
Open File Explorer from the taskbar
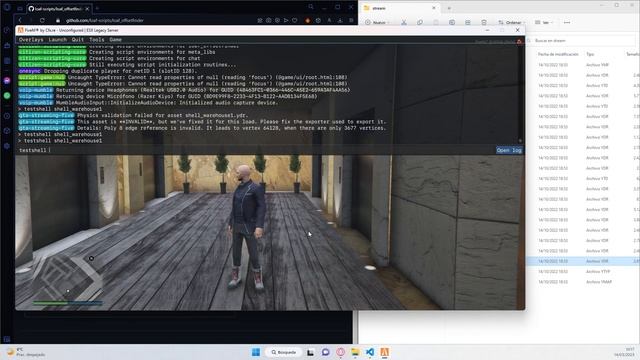(x=355, y=352)
